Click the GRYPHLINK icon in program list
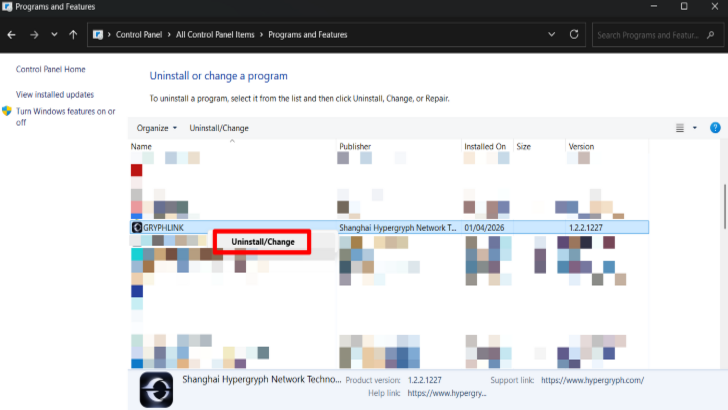Viewport: 728px width, 410px height. click(136, 228)
